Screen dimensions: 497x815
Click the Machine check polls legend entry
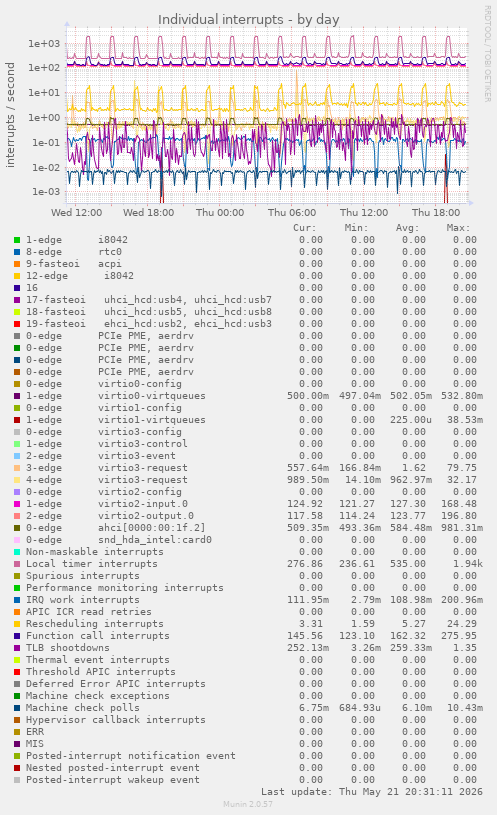point(83,708)
